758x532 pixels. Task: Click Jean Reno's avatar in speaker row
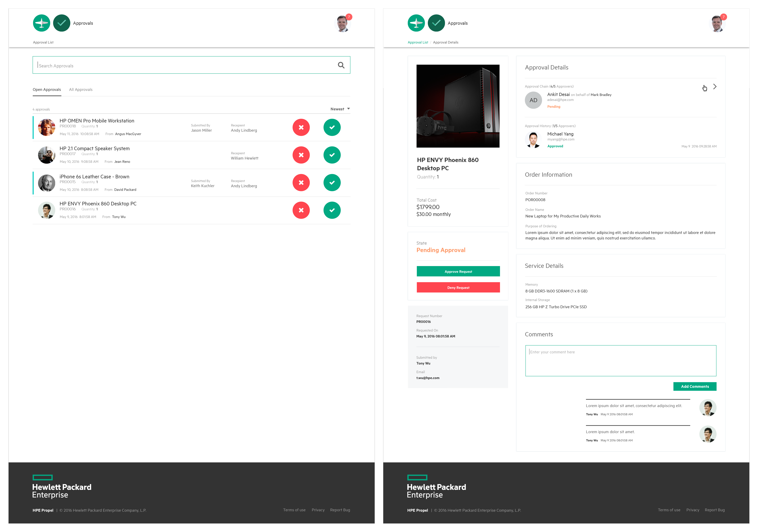[47, 155]
